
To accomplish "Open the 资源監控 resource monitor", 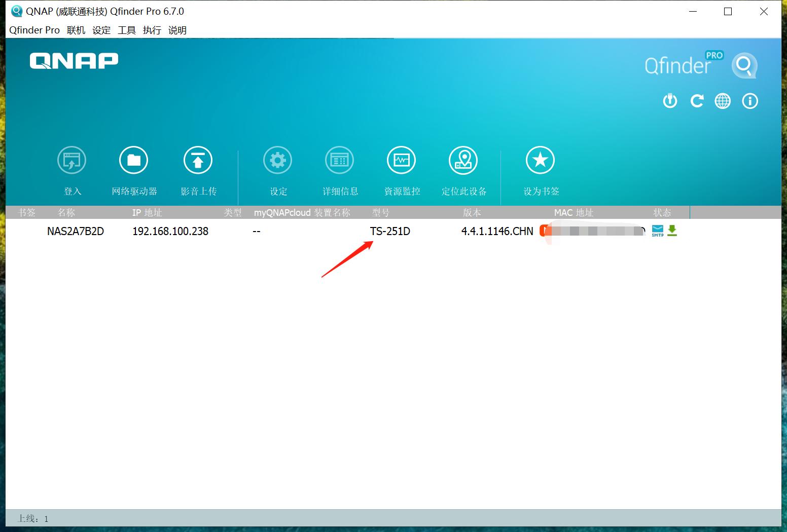I will point(402,161).
